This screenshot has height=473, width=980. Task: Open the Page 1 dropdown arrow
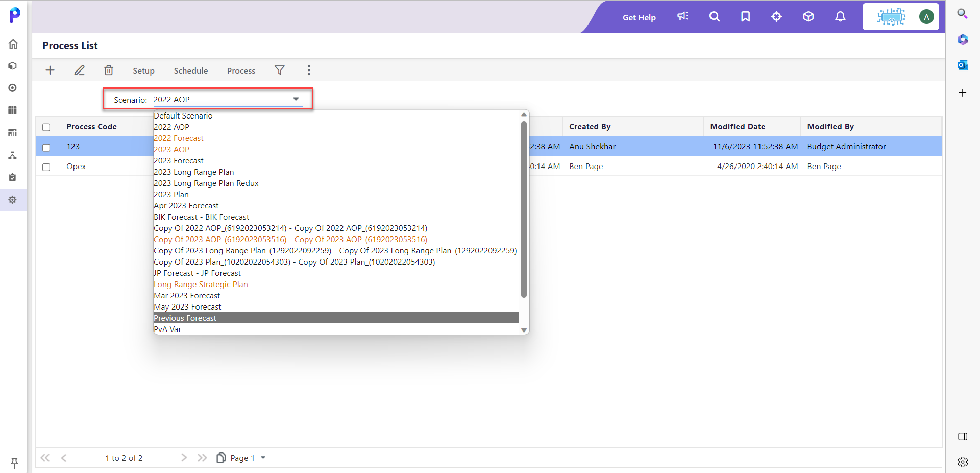263,458
